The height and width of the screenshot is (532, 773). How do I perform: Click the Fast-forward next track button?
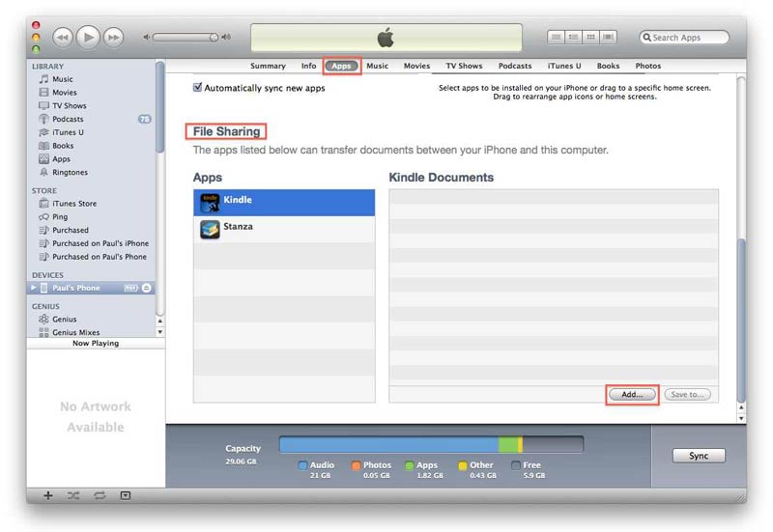pos(114,38)
